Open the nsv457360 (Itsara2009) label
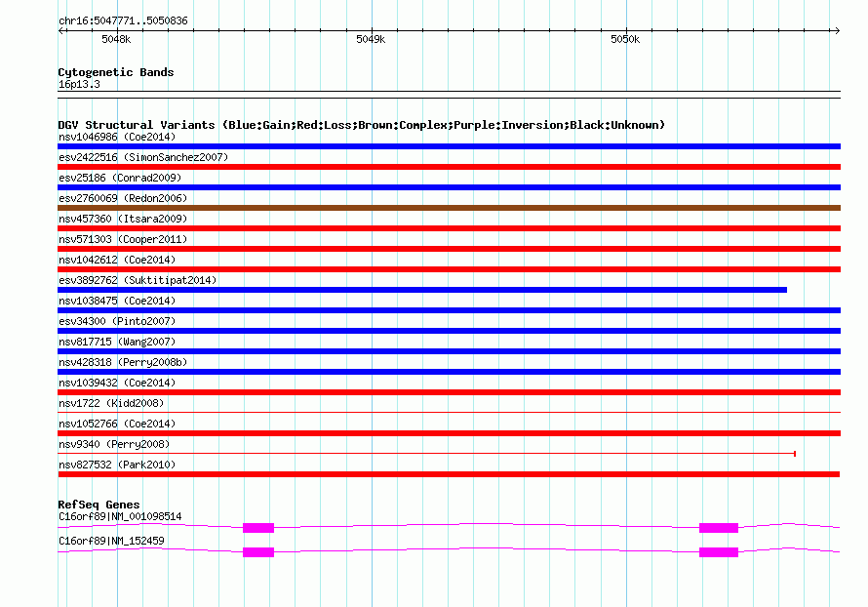The height and width of the screenshot is (607, 868). 123,219
